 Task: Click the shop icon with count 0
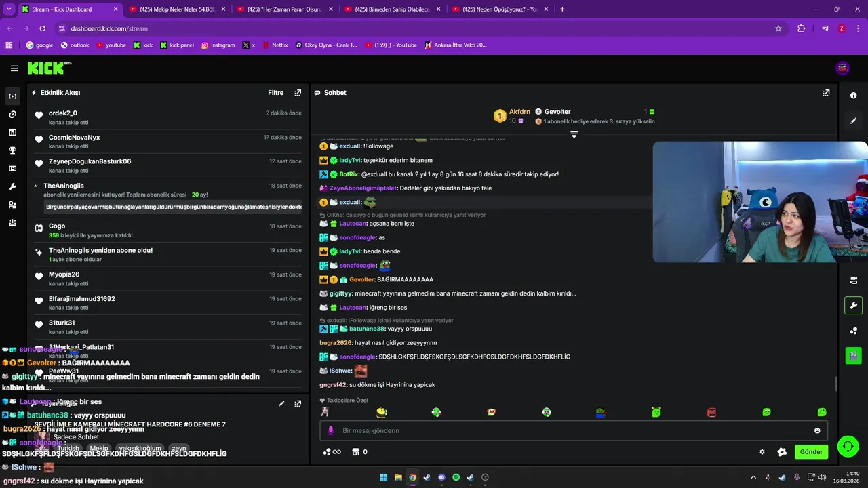[360, 452]
